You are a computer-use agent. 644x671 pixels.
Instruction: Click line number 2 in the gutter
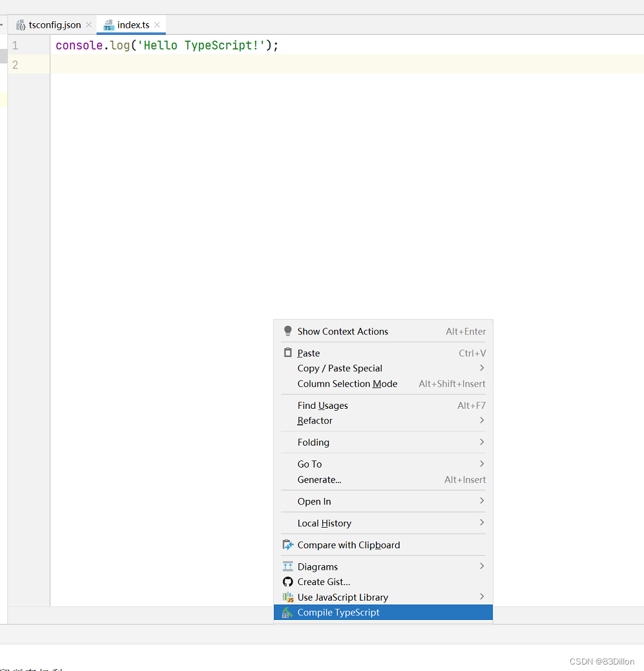(x=15, y=64)
